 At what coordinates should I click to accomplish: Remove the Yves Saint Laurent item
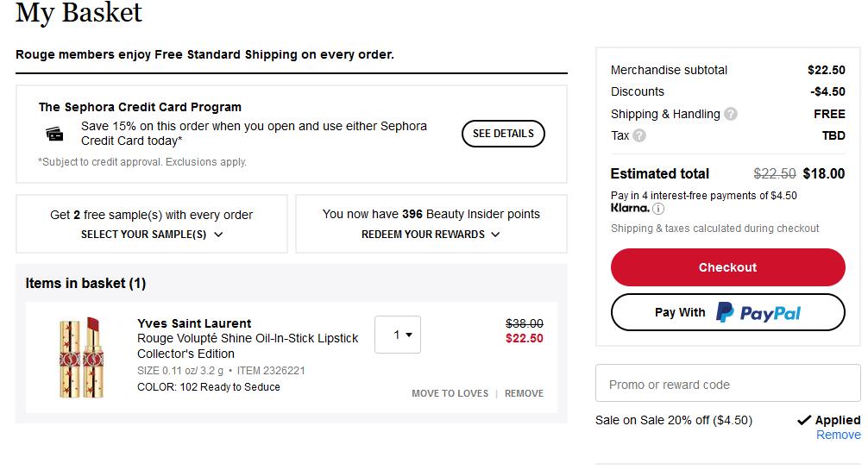pyautogui.click(x=524, y=393)
